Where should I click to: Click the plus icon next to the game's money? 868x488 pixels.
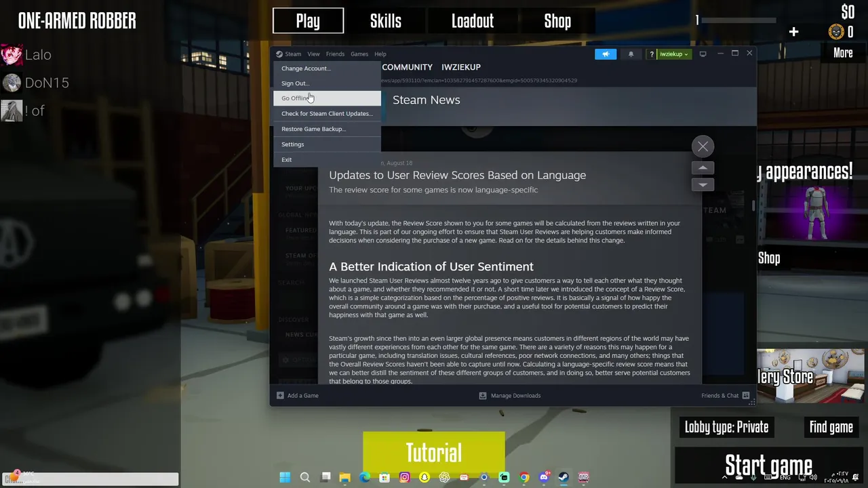click(x=793, y=32)
